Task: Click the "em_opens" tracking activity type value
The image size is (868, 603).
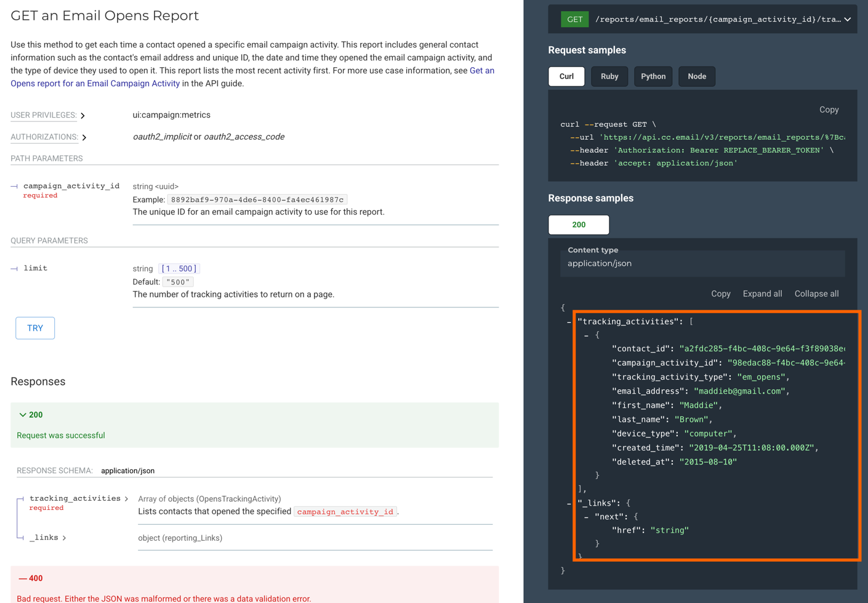Action: click(762, 377)
